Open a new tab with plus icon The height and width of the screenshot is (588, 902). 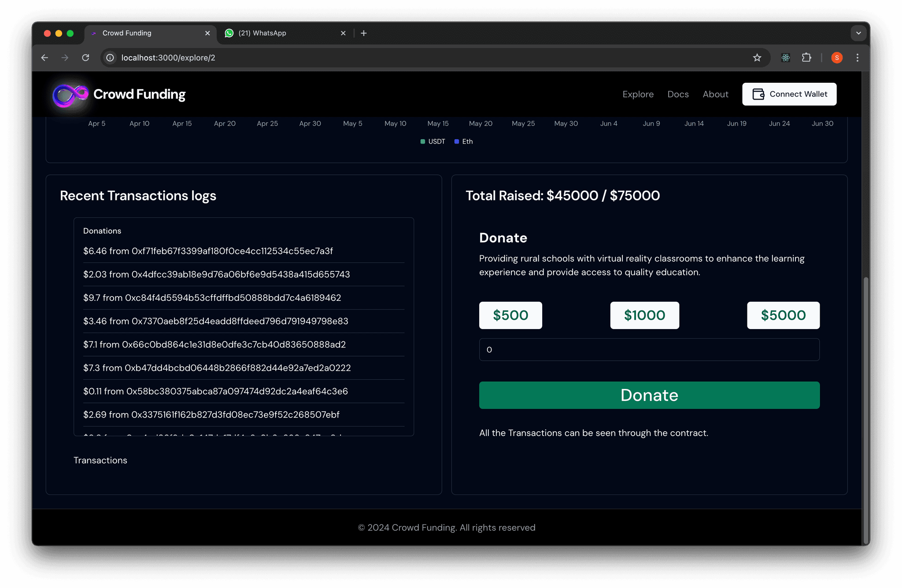click(x=363, y=33)
